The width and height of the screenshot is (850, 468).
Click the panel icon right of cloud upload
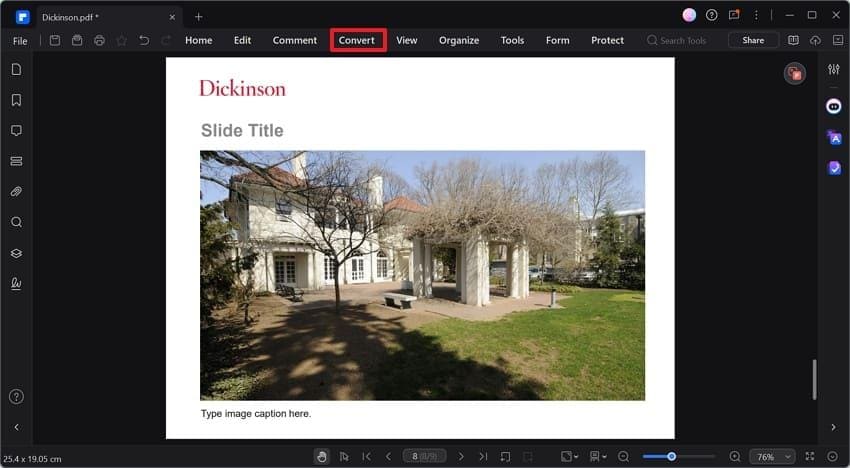click(838, 40)
